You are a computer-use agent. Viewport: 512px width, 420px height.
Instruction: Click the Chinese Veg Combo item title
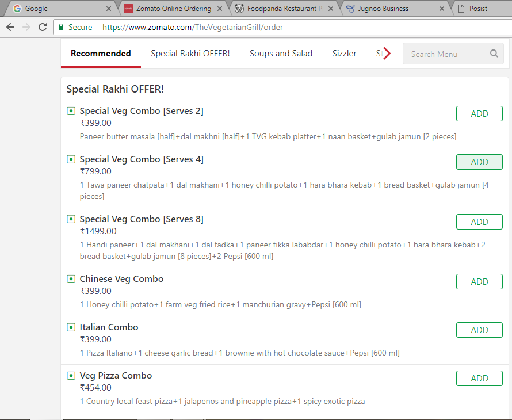[121, 279]
